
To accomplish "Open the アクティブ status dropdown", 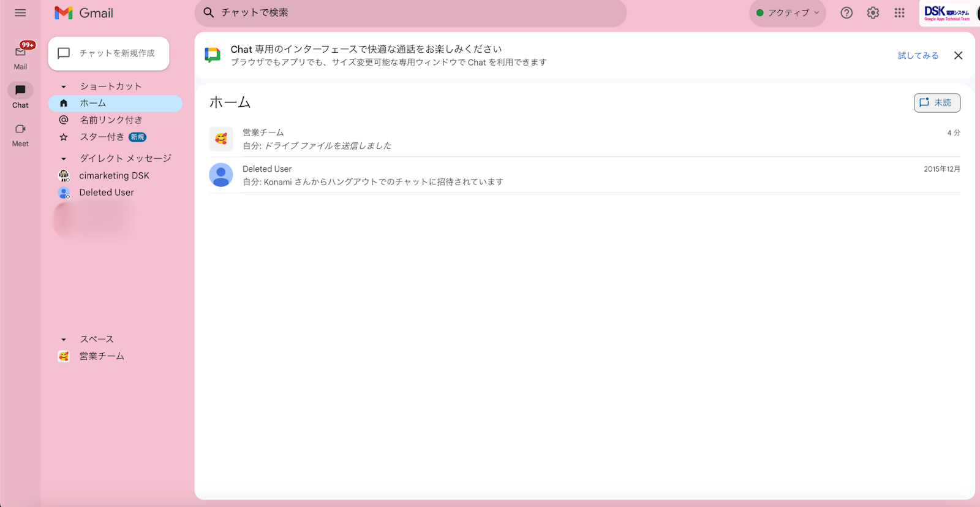I will pyautogui.click(x=788, y=13).
